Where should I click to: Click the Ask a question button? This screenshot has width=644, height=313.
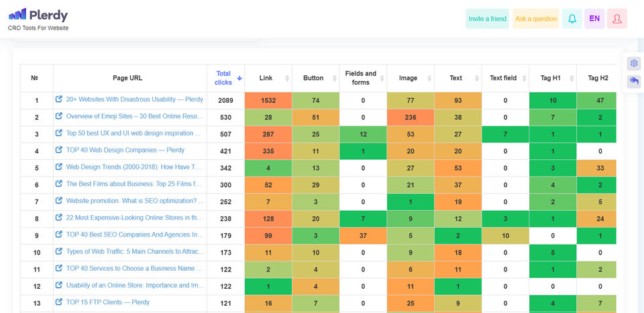535,19
